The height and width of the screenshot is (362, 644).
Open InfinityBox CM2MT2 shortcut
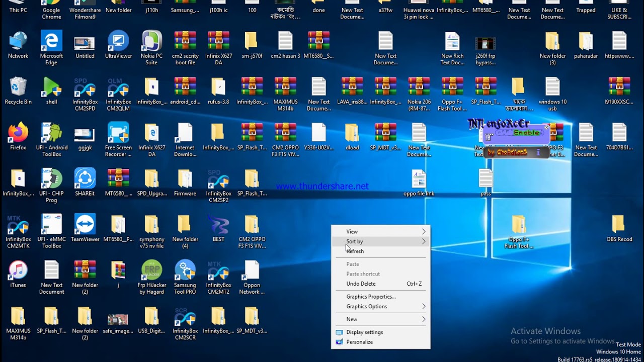[218, 270]
